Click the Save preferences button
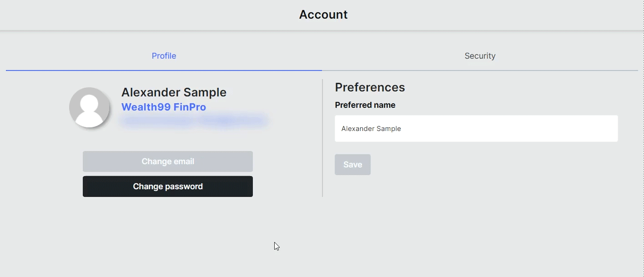 tap(352, 165)
